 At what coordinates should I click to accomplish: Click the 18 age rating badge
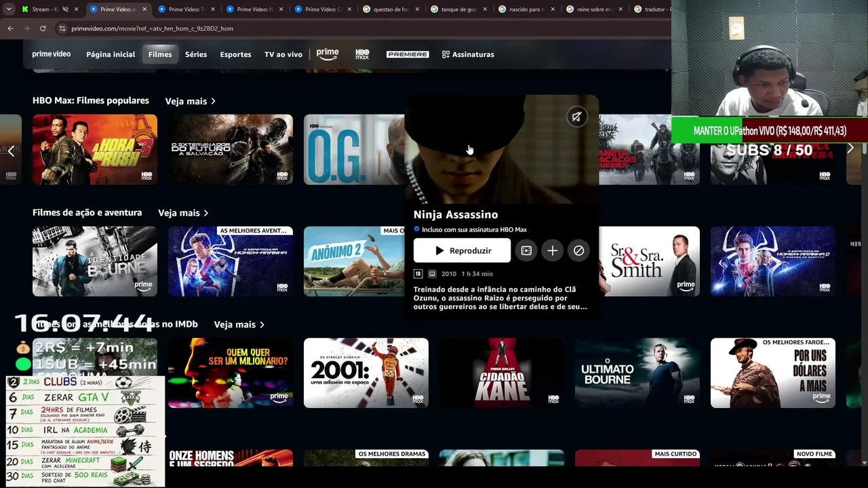tap(418, 274)
